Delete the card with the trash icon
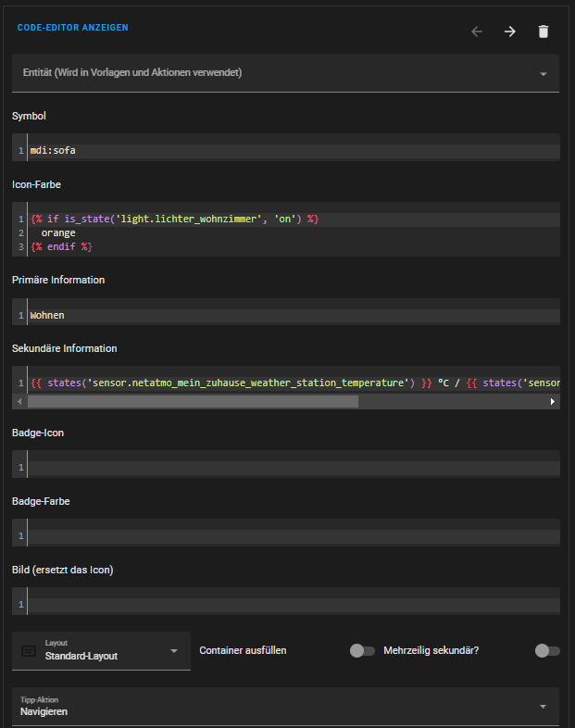Viewport: 575px width, 728px height. [544, 31]
